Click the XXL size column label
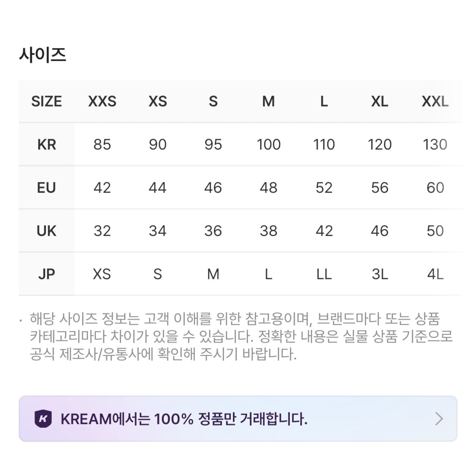This screenshot has height=476, width=476. (x=436, y=102)
